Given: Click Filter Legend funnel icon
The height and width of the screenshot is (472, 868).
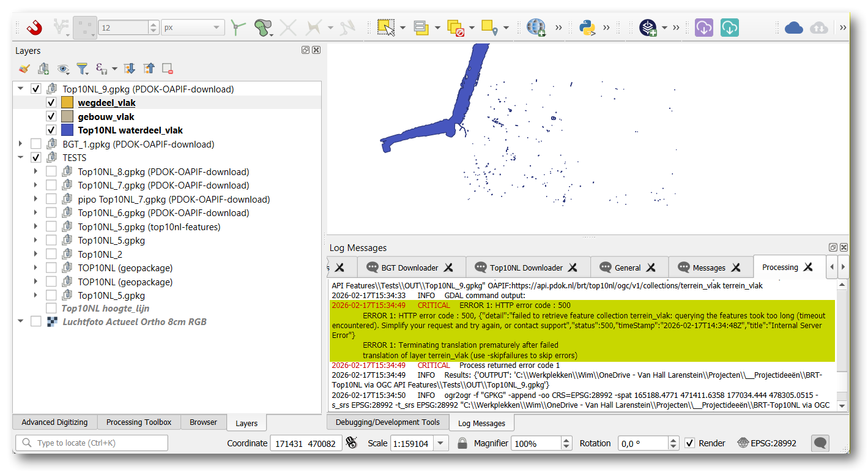Looking at the screenshot, I should click(82, 69).
